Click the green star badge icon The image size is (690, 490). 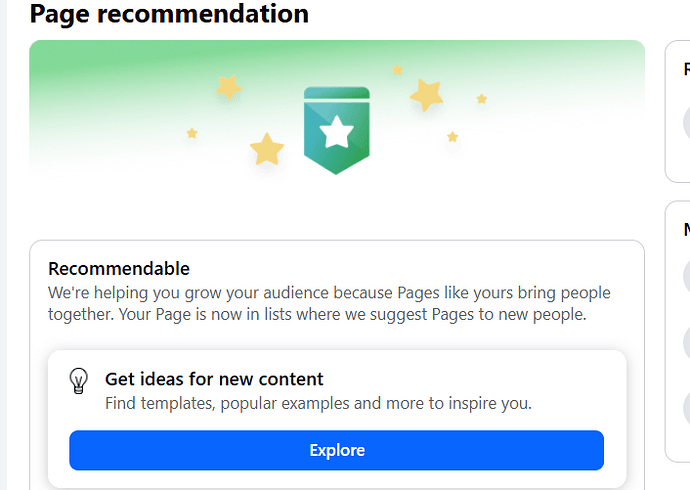point(337,131)
